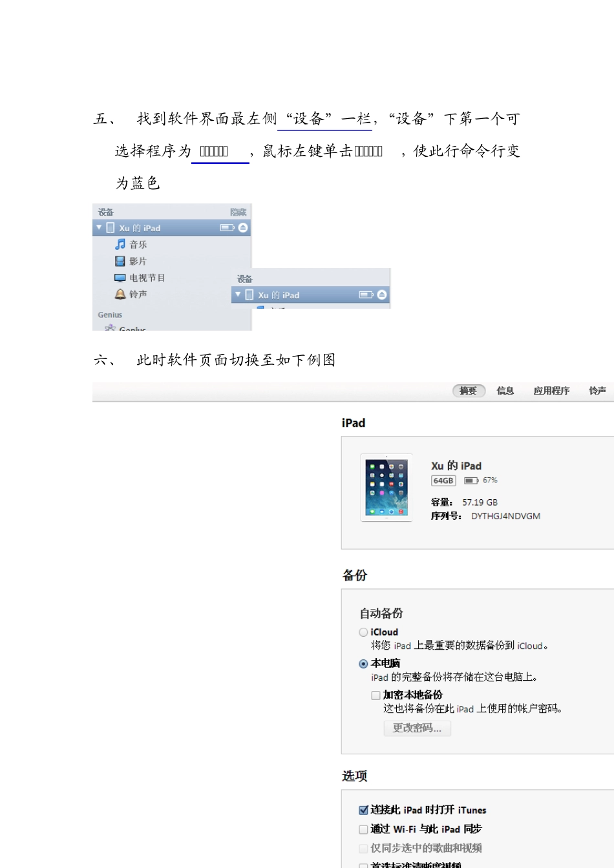
Task: Select the 电视节目 row under the device
Action: pyautogui.click(x=172, y=278)
